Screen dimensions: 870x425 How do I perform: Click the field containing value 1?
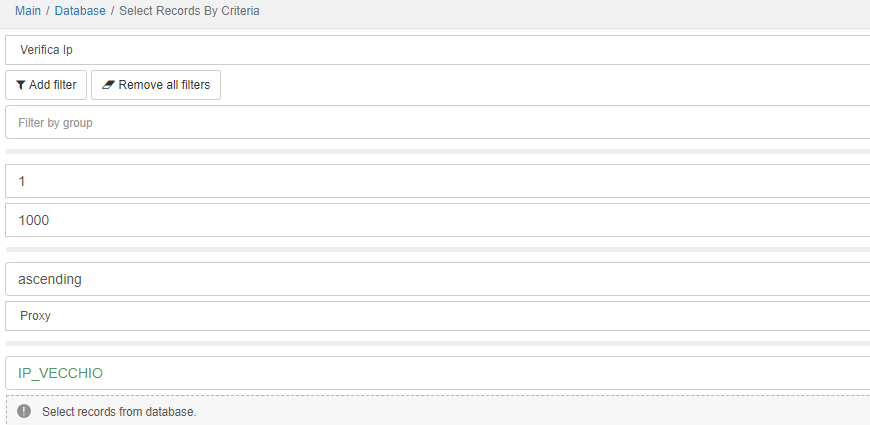438,181
